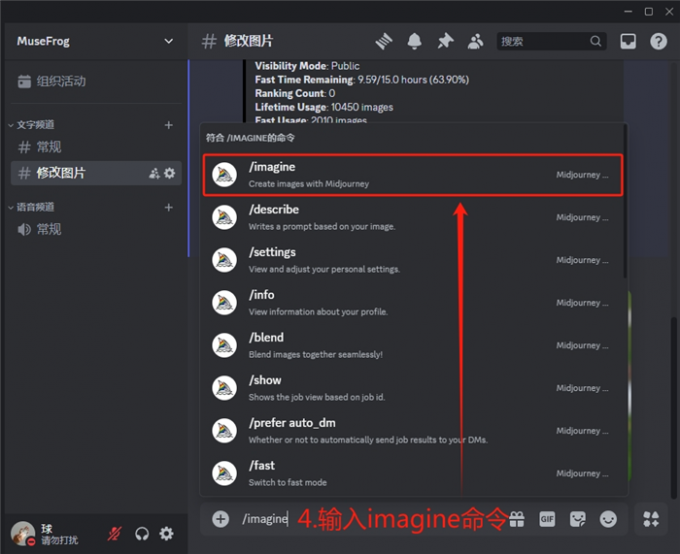This screenshot has width=680, height=554.
Task: Click the Fast Time Remaining line
Action: [x=362, y=80]
